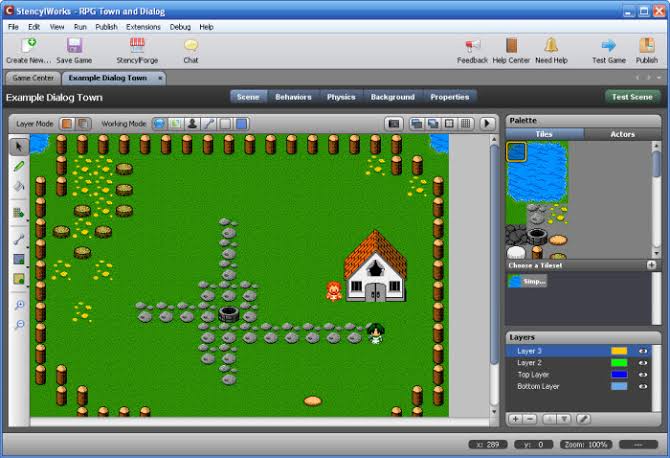Image resolution: width=670 pixels, height=458 pixels.
Task: Select the green pencil tool
Action: pyautogui.click(x=19, y=166)
